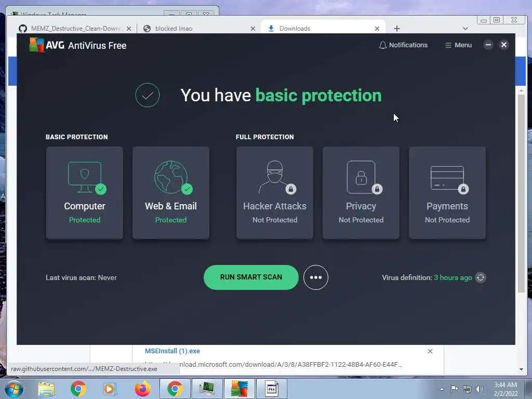This screenshot has width=532, height=399.
Task: Launch pinned Chrome icon beside Explorer
Action: (78, 389)
